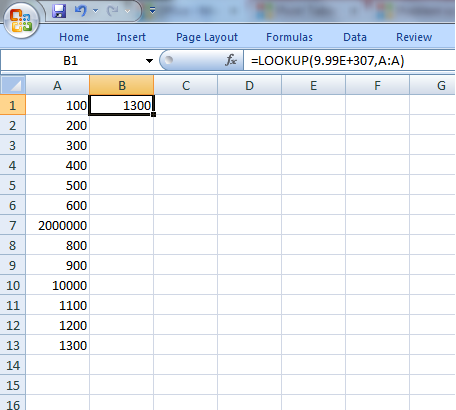Click cell B1 containing 1300
This screenshot has width=456, height=410.
(122, 105)
